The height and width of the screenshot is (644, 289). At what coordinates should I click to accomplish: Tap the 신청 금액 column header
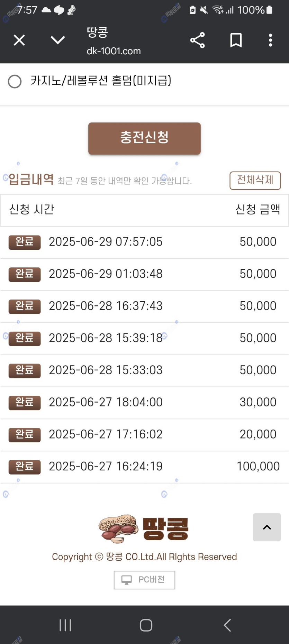258,210
